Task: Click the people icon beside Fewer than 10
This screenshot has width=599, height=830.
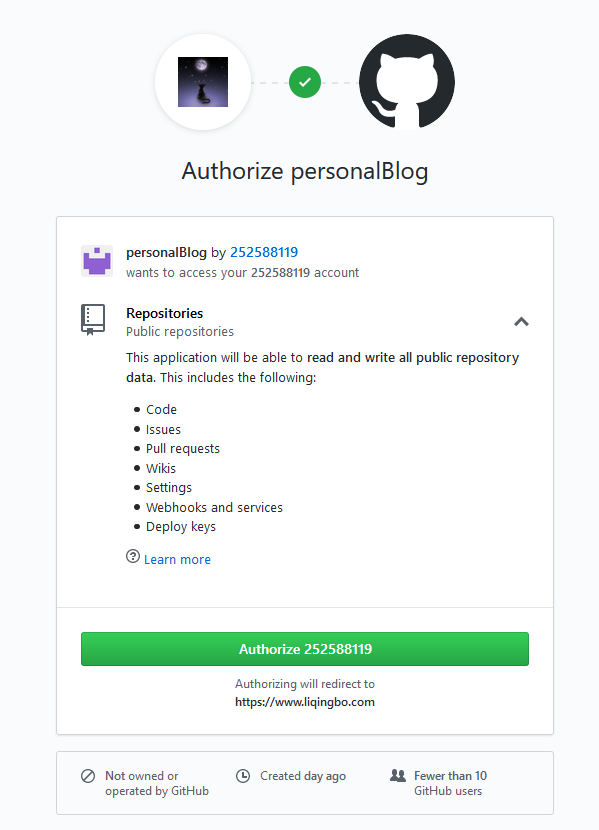Action: click(x=398, y=775)
